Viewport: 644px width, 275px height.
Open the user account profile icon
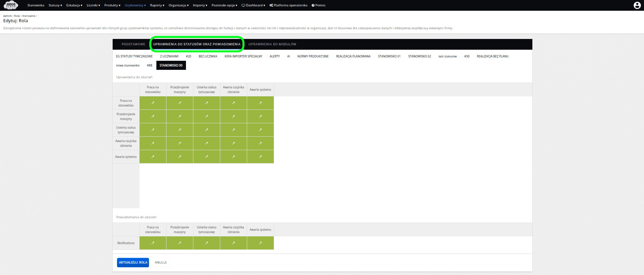click(x=637, y=5)
